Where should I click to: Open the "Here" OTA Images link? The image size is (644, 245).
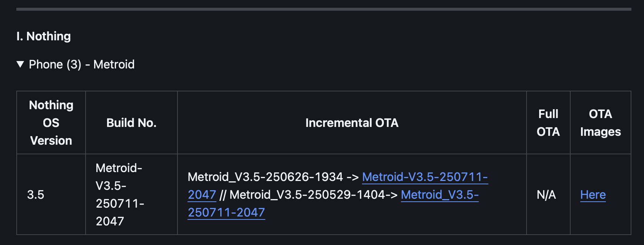pos(593,195)
